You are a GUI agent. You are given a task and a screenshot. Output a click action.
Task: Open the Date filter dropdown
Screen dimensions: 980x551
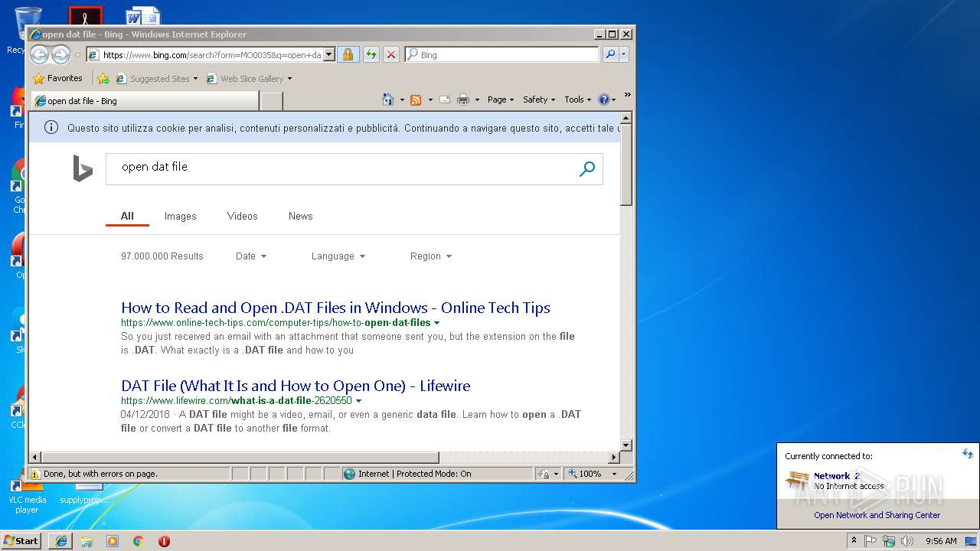pos(251,256)
